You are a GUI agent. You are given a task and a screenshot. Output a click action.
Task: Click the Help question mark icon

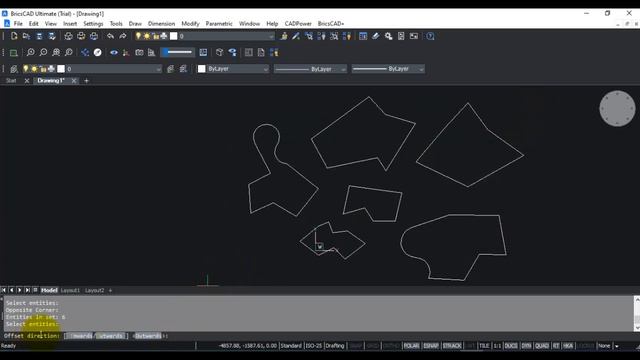(x=430, y=36)
